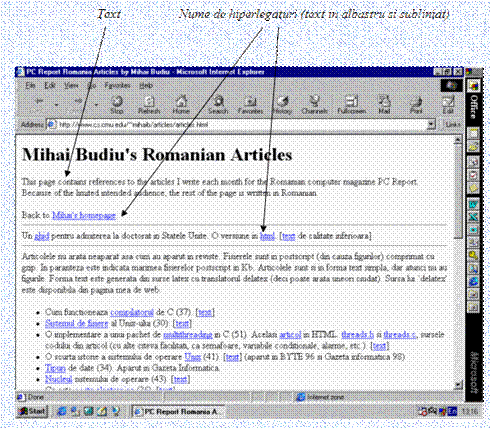
Task: Open the Mail toolbar icon
Action: pyautogui.click(x=384, y=105)
